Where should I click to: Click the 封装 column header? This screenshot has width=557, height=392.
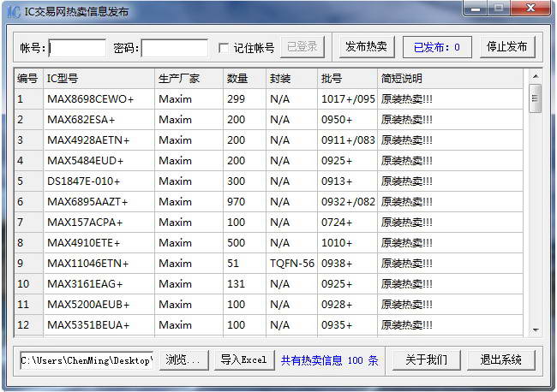[x=291, y=79]
